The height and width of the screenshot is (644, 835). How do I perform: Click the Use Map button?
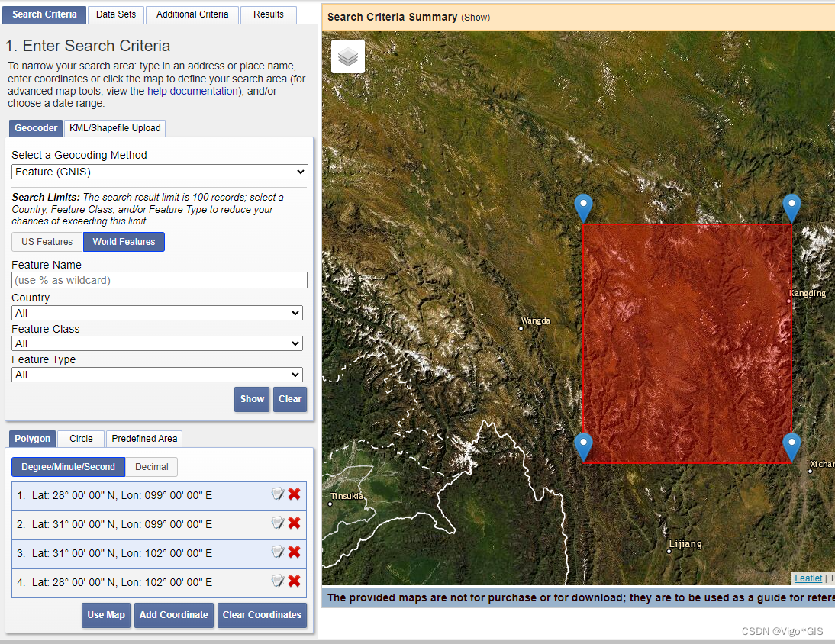[x=106, y=615]
